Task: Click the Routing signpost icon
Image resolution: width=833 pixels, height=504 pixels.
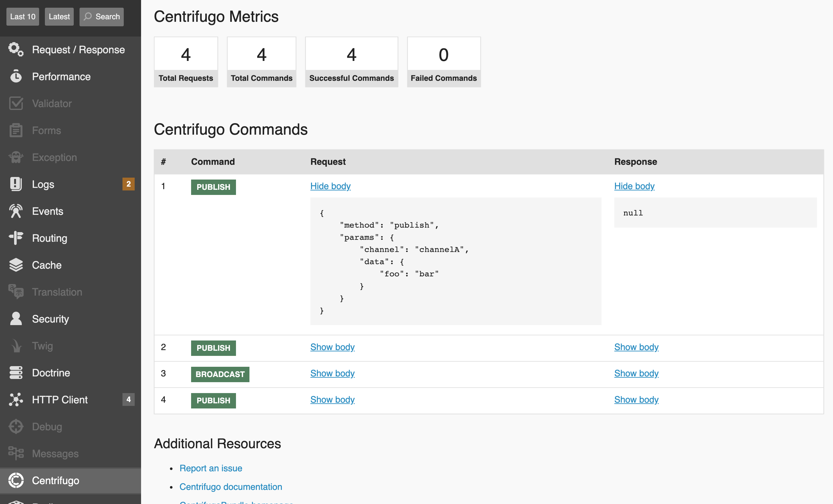Action: [x=16, y=238]
